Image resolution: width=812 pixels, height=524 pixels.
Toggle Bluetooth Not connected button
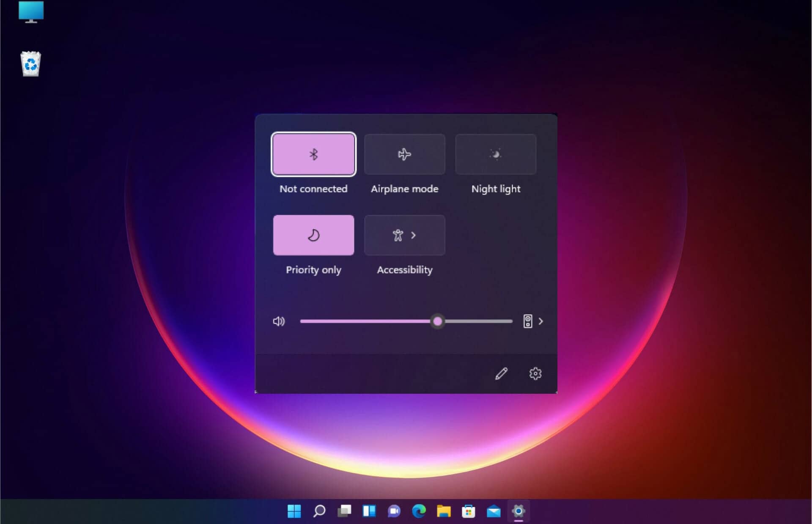pyautogui.click(x=314, y=154)
